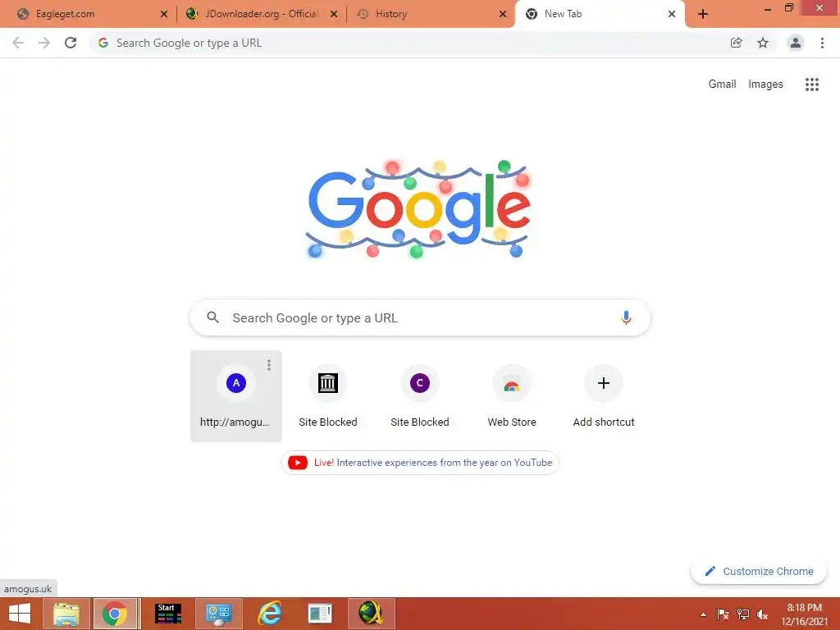
Task: Open the Web Store shortcut
Action: point(512,396)
